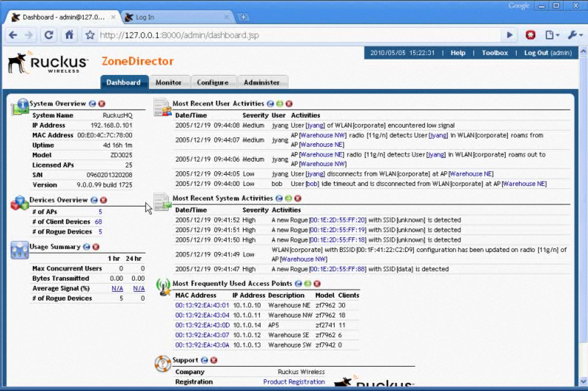Click the Model value ZD3025
The height and width of the screenshot is (391, 588).
point(121,155)
